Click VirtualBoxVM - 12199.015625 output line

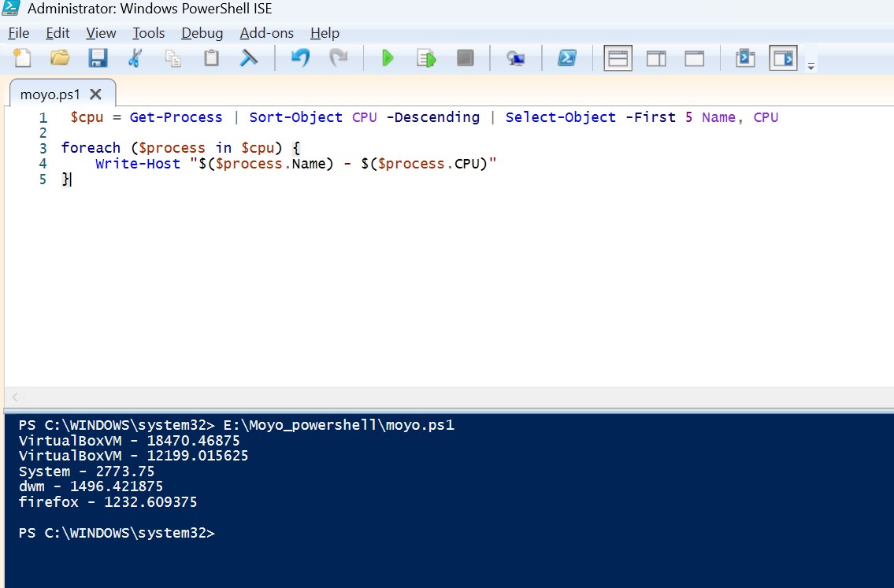(133, 456)
